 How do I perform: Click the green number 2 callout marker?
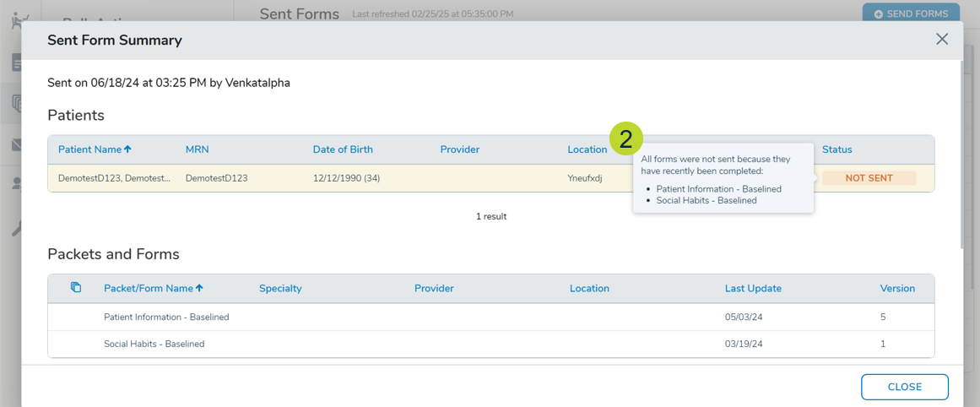tap(625, 138)
